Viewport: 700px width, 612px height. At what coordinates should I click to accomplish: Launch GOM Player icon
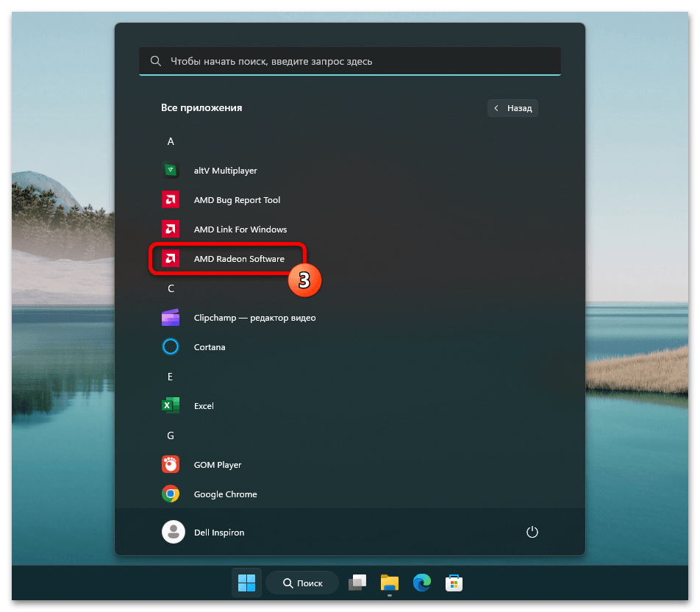(171, 465)
